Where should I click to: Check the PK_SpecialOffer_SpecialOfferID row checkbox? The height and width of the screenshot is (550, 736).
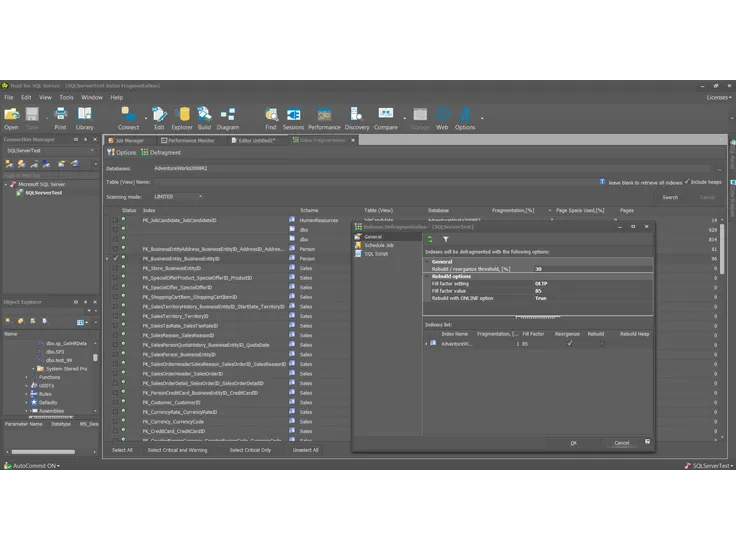[115, 287]
